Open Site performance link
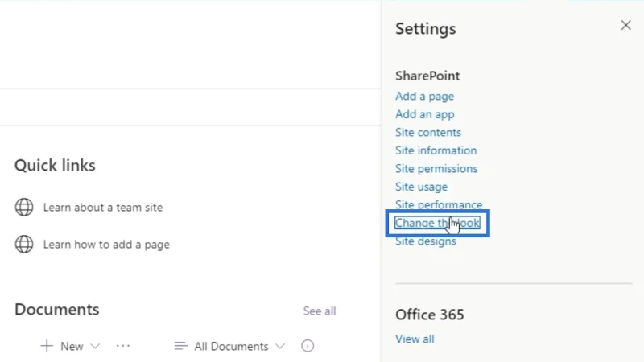The image size is (644, 362). click(439, 204)
